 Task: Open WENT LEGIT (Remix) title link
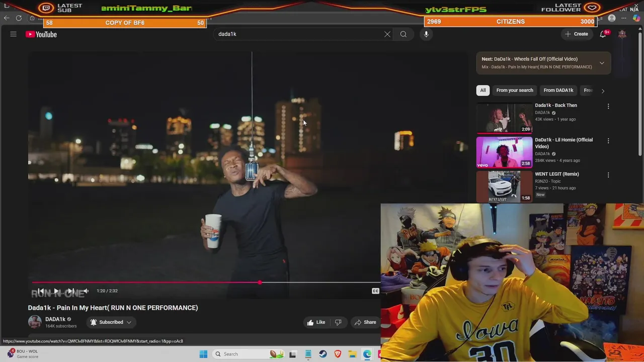pyautogui.click(x=557, y=174)
